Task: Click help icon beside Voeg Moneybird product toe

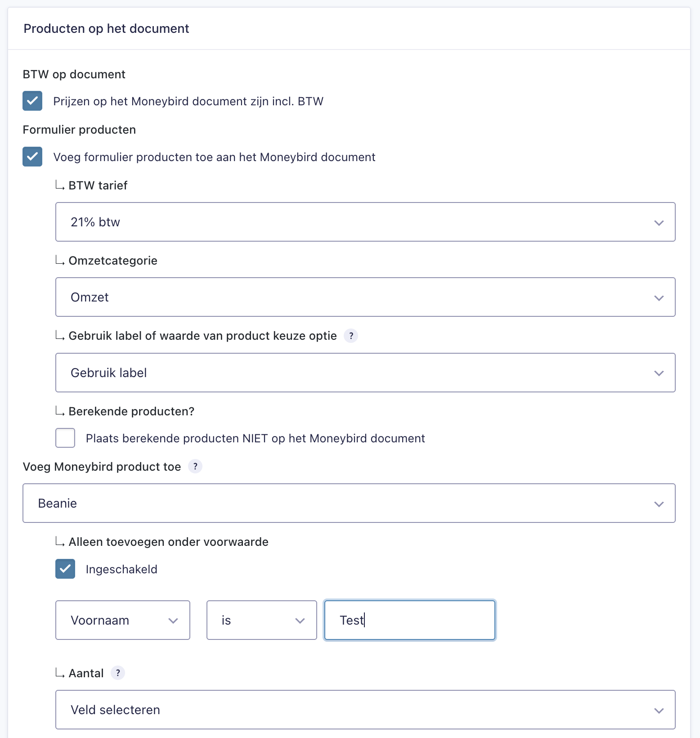Action: click(x=195, y=467)
